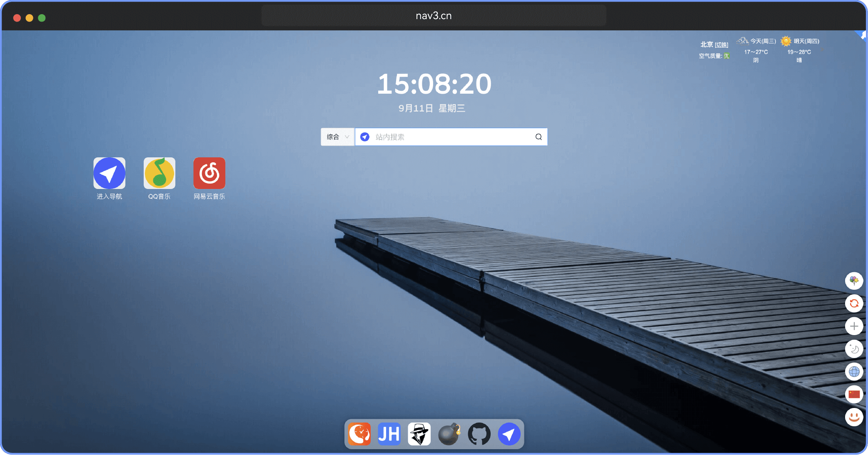Launch the QQ音乐 shortcut icon
This screenshot has height=455, width=868.
pyautogui.click(x=159, y=173)
